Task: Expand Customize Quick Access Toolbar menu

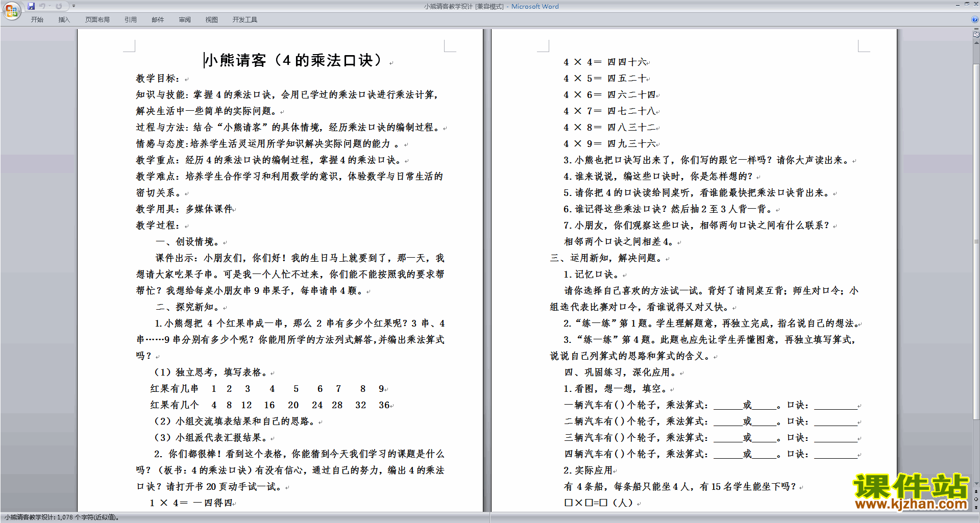Action: coord(73,6)
